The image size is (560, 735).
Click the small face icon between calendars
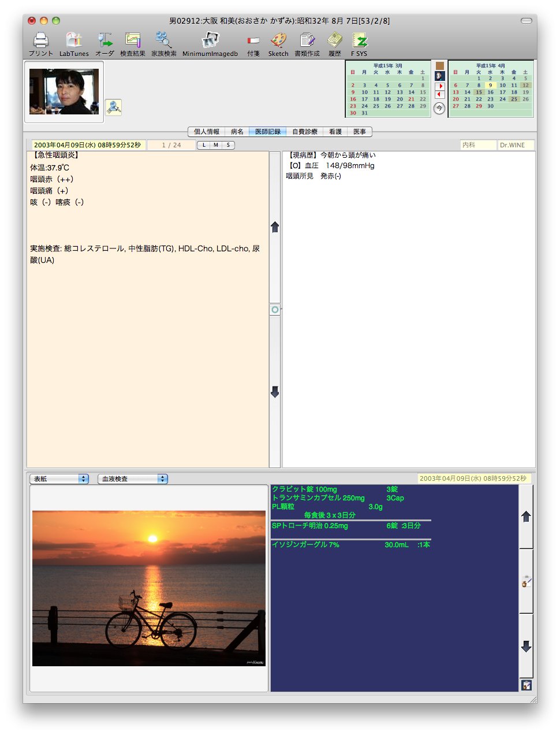(440, 76)
